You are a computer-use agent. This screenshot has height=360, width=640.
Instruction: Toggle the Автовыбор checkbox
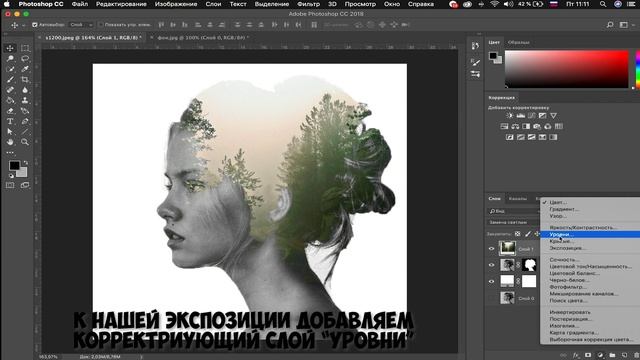(x=35, y=25)
